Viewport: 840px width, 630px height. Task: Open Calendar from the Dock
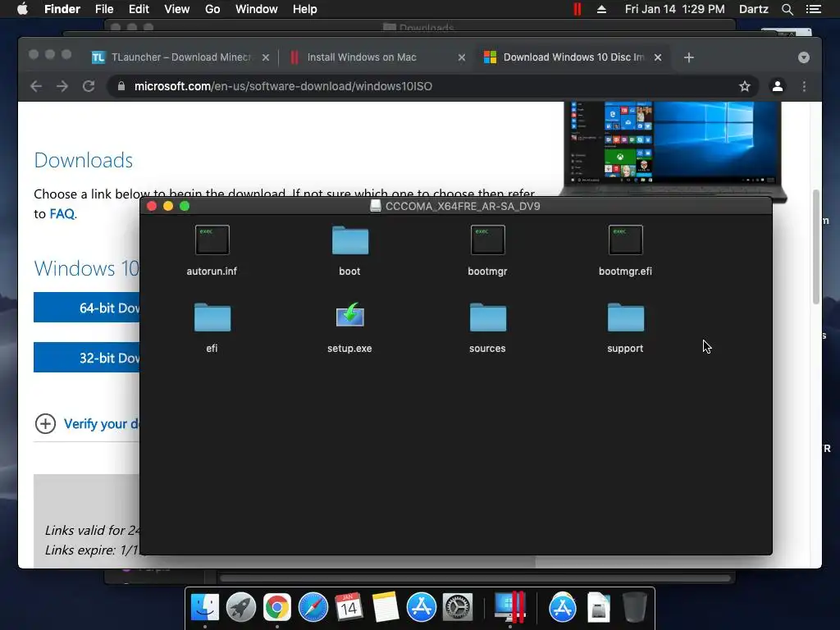click(349, 607)
